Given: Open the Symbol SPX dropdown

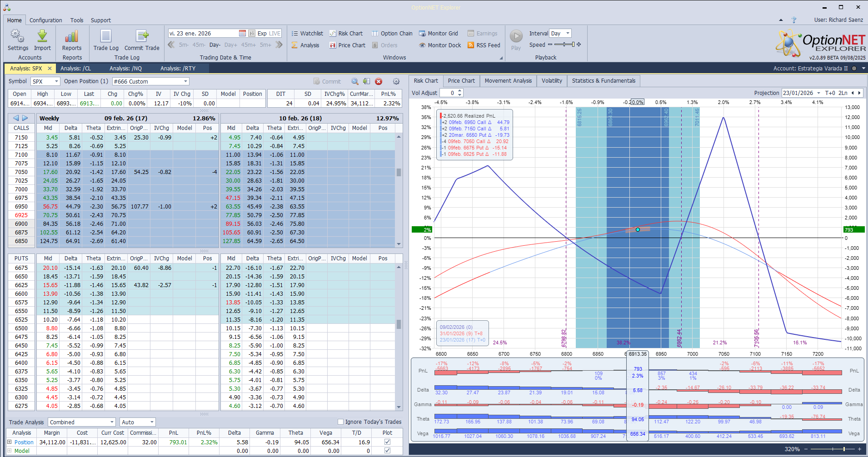Looking at the screenshot, I should tap(56, 81).
